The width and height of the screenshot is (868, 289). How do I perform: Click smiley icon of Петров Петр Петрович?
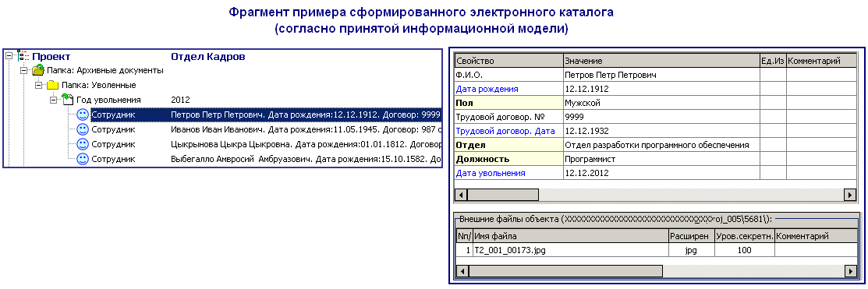click(x=83, y=115)
